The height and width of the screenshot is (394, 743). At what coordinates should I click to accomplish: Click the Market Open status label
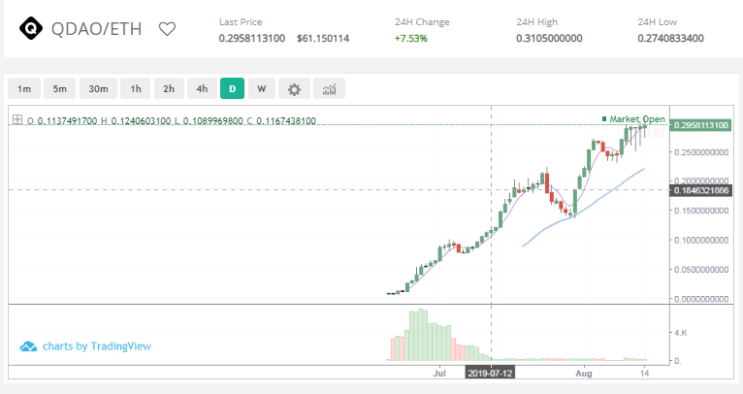click(634, 119)
